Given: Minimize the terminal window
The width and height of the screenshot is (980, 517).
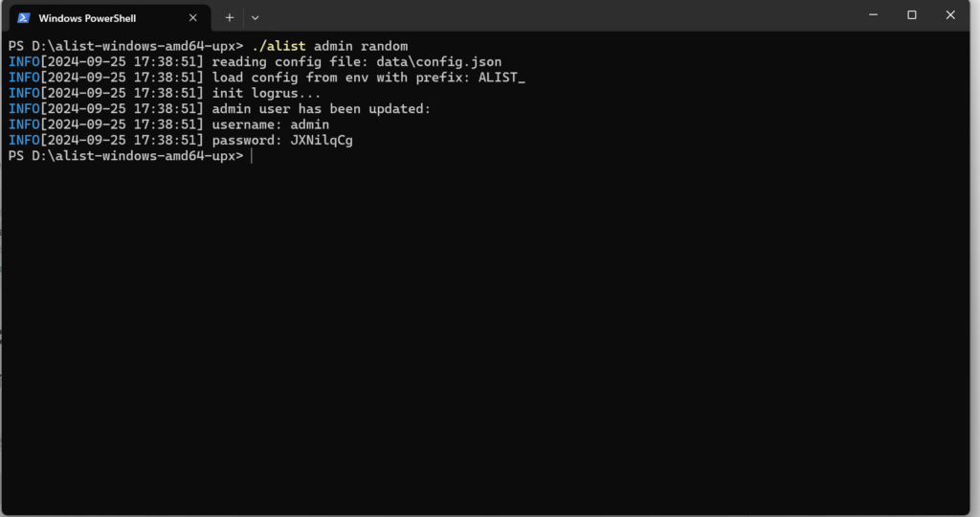Looking at the screenshot, I should (873, 15).
